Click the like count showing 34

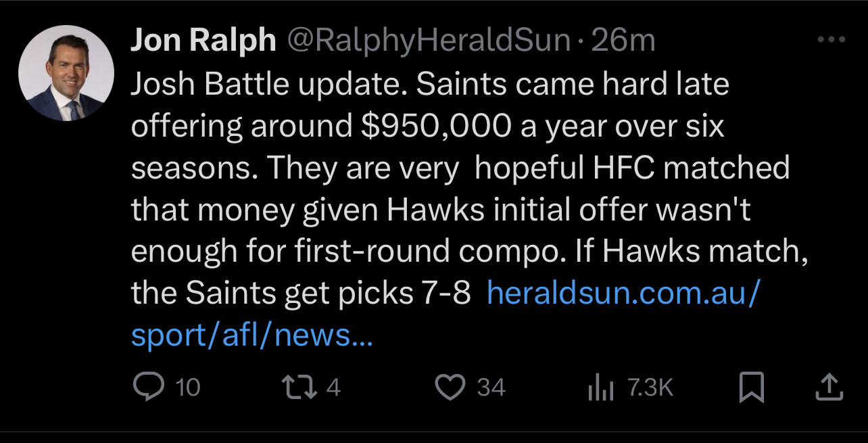(491, 388)
